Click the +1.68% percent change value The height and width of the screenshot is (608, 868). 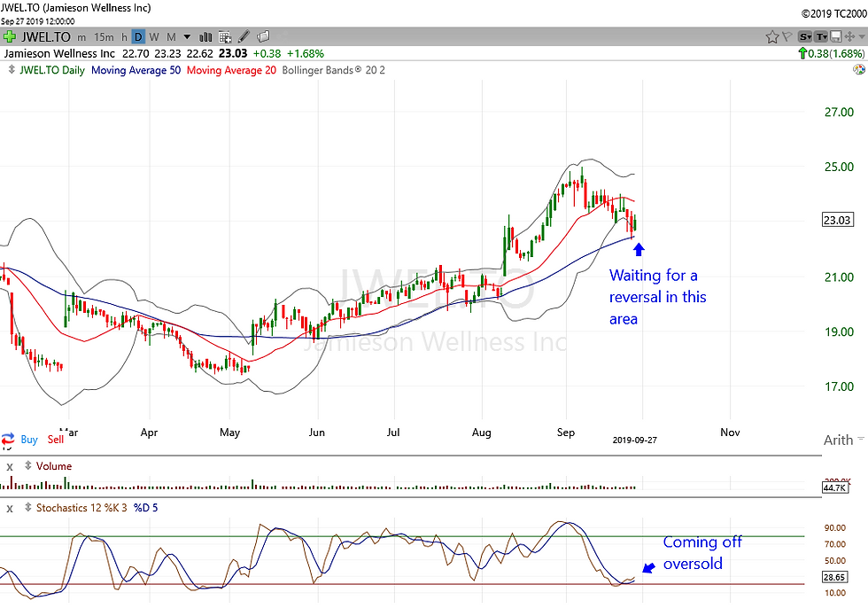[306, 53]
